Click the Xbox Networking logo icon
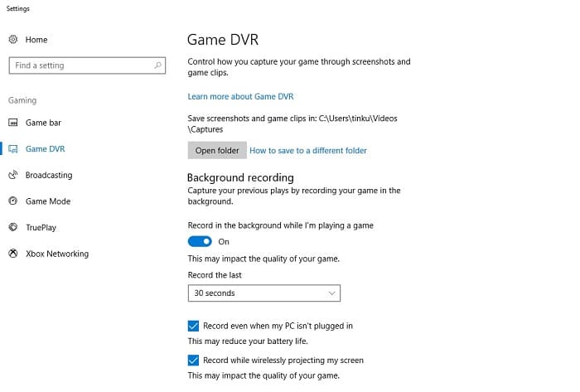 click(x=13, y=254)
